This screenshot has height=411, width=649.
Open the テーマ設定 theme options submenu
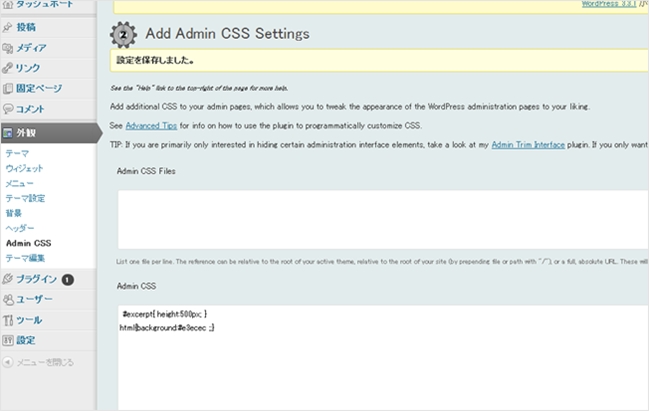(x=25, y=198)
